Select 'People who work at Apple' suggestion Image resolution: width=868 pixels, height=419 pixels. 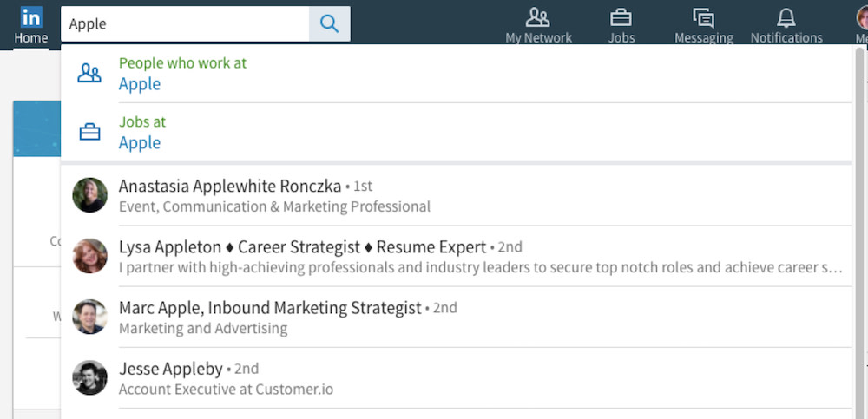point(182,74)
